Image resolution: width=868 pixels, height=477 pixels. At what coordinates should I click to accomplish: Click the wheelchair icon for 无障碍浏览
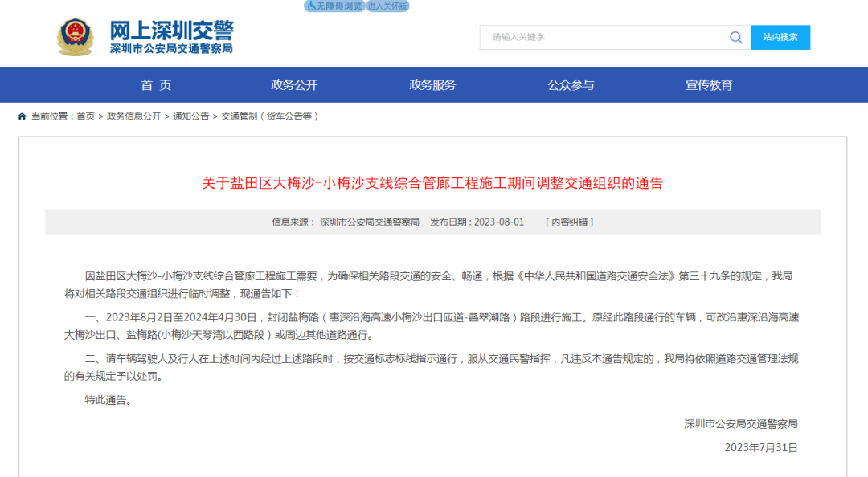click(309, 6)
